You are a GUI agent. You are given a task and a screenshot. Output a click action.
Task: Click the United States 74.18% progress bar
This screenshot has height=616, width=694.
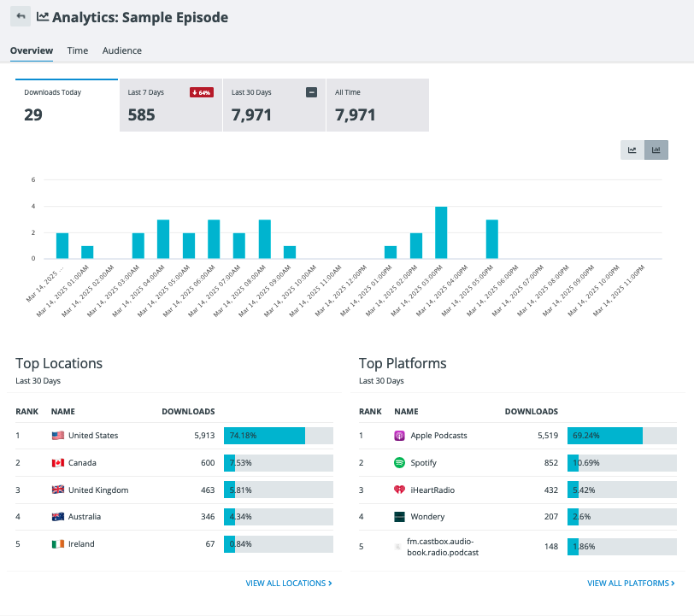[279, 436]
